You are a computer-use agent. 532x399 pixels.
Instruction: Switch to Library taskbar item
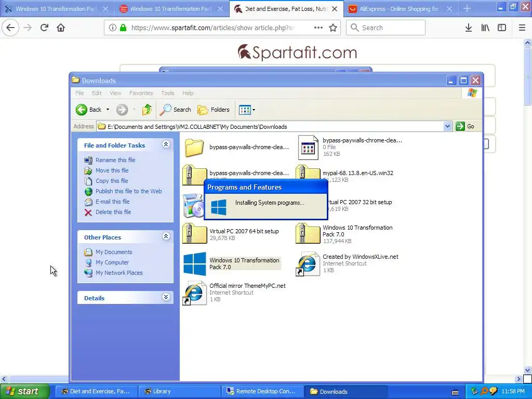point(180,391)
